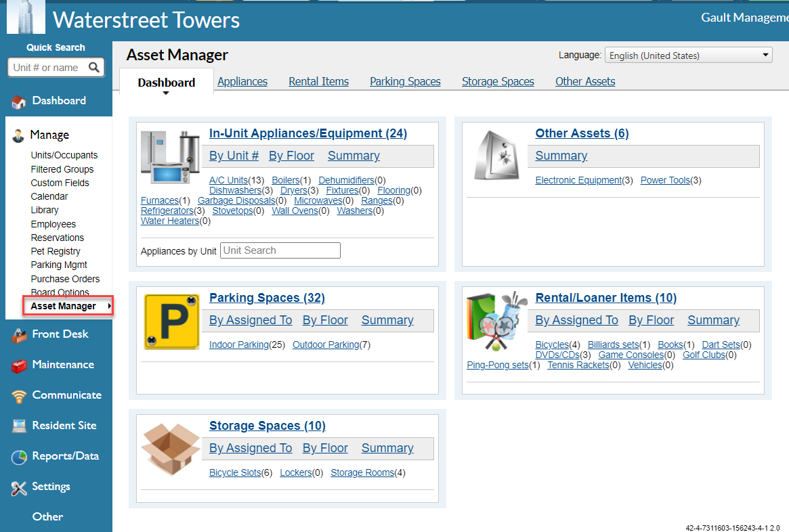This screenshot has width=789, height=532.
Task: View appliances By Floor
Action: point(291,156)
